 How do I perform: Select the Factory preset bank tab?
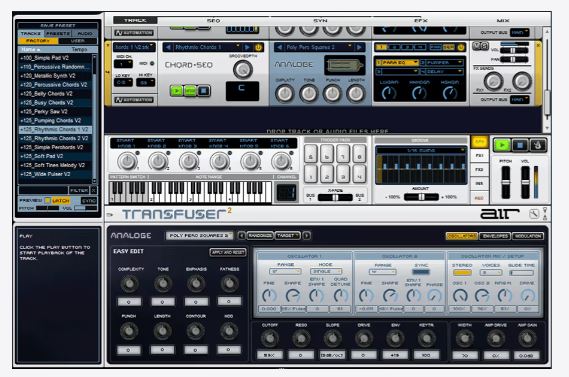(38, 41)
